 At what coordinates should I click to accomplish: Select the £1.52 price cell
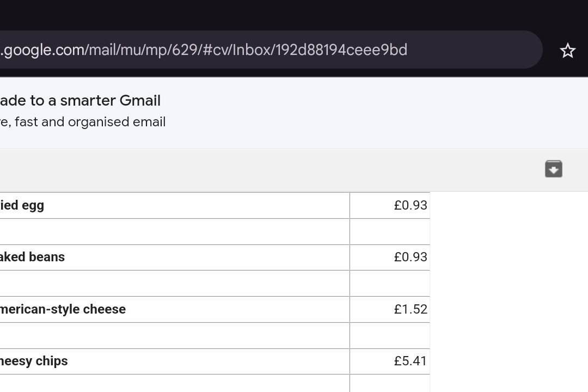pos(390,309)
